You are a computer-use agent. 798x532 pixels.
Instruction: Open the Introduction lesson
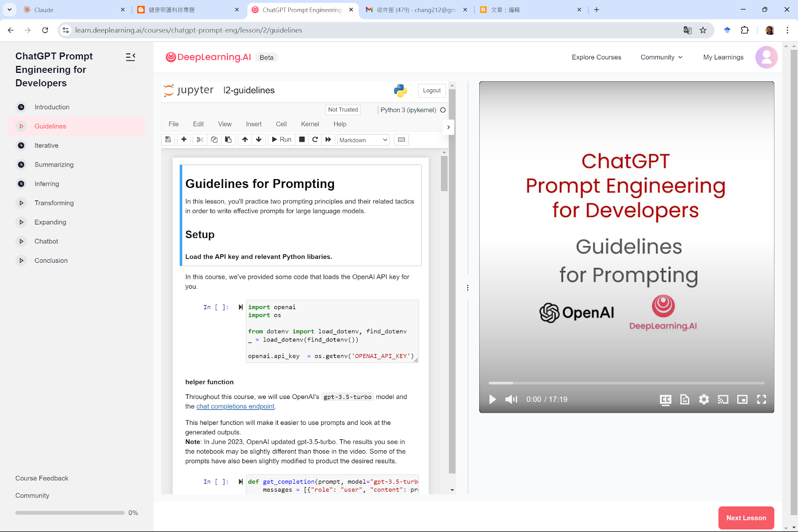pyautogui.click(x=77, y=107)
